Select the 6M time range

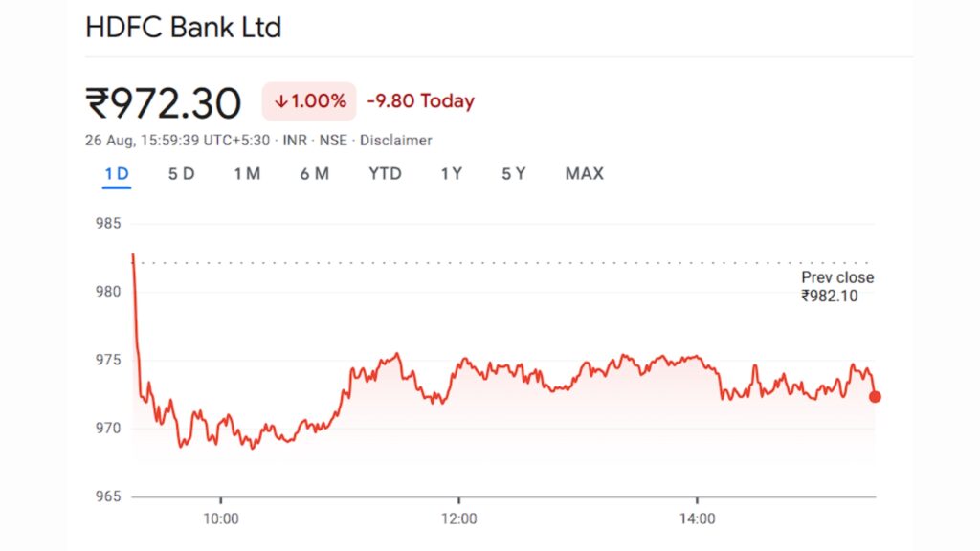pos(314,174)
